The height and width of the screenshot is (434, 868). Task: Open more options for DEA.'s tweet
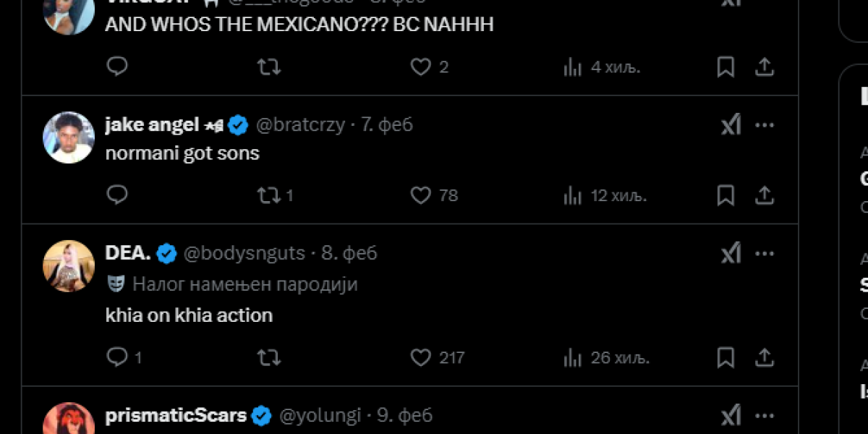click(x=765, y=253)
